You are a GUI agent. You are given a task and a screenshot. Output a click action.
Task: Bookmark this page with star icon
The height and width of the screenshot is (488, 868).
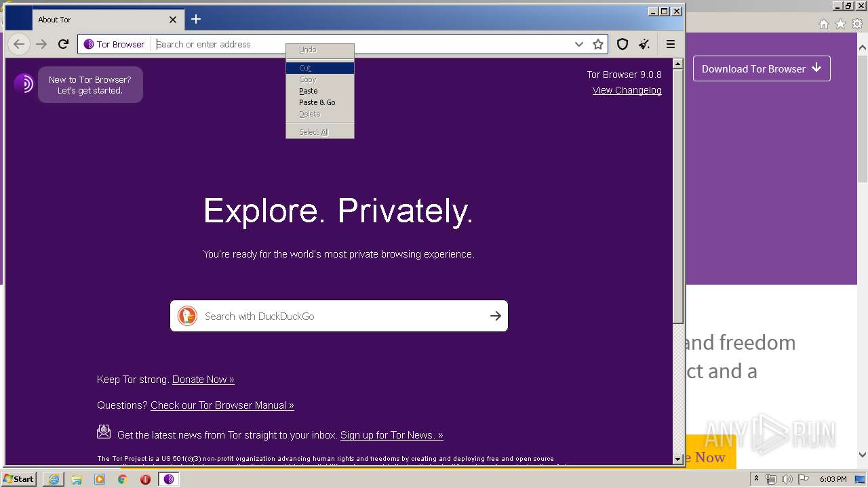(598, 44)
